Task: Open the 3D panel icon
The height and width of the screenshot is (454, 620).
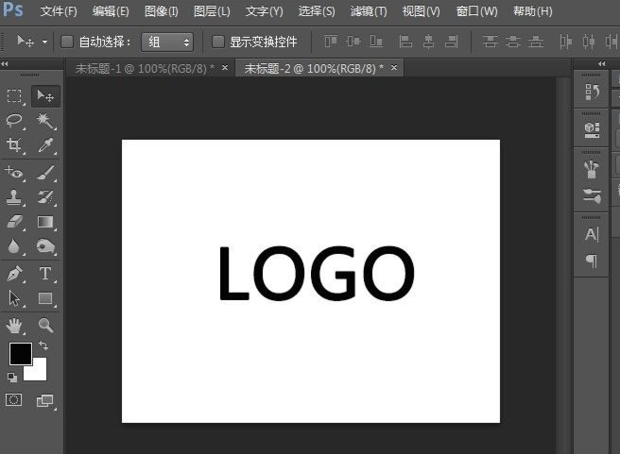Action: coord(592,130)
